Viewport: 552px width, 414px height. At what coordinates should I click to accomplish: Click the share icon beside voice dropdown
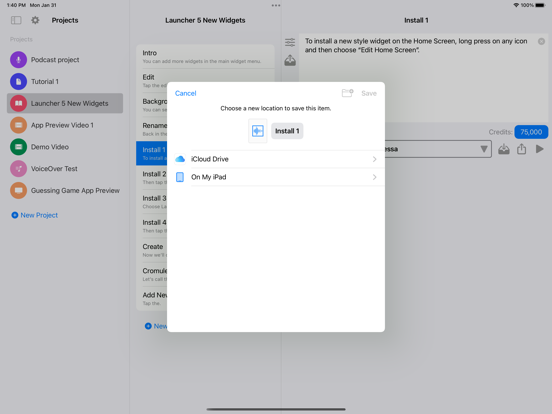(521, 149)
